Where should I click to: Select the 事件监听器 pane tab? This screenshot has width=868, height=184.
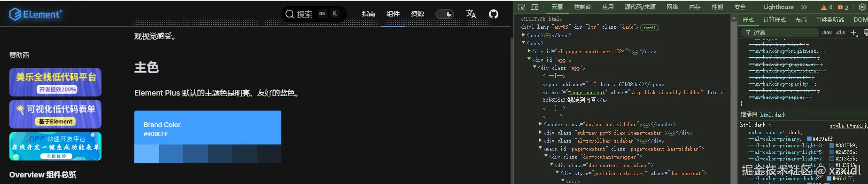[830, 20]
